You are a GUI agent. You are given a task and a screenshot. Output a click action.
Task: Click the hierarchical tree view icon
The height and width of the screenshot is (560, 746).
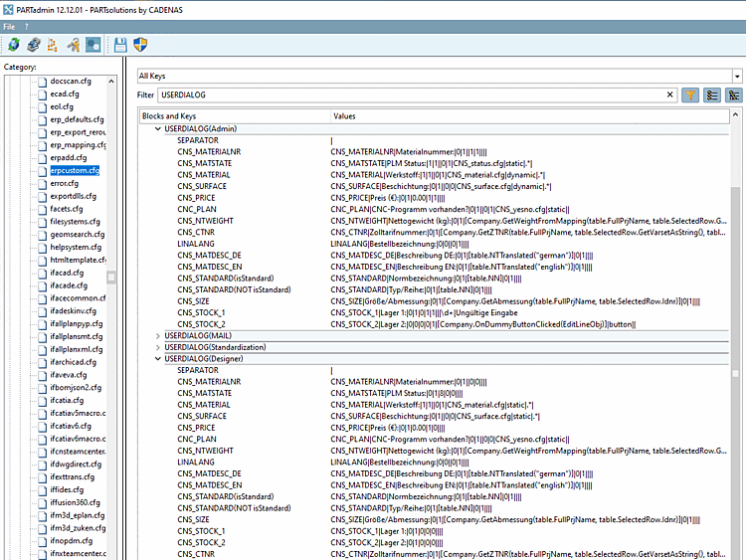(734, 95)
